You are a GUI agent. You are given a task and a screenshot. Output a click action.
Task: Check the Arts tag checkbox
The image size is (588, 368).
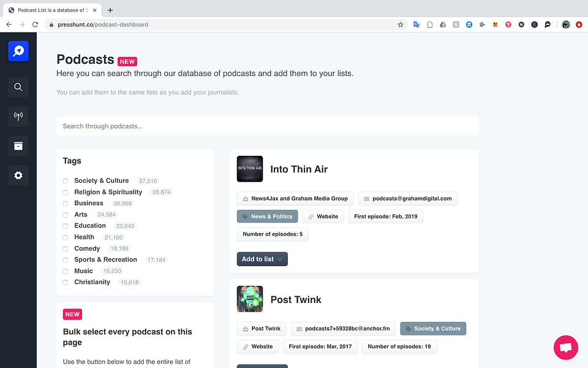click(x=66, y=215)
